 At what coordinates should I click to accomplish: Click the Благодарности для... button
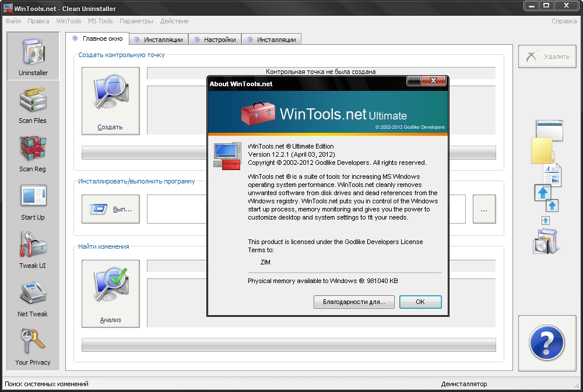click(x=354, y=302)
